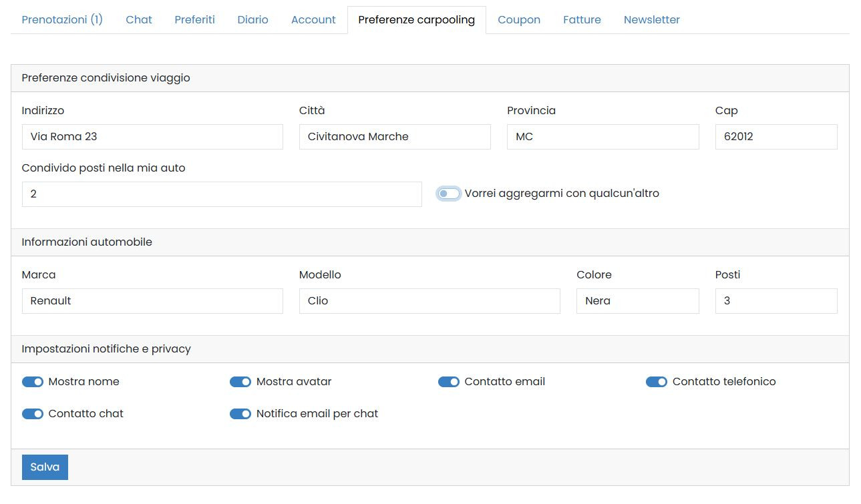The height and width of the screenshot is (504, 861).
Task: Click the Indirizzo field with Via Roma 23
Action: click(152, 137)
